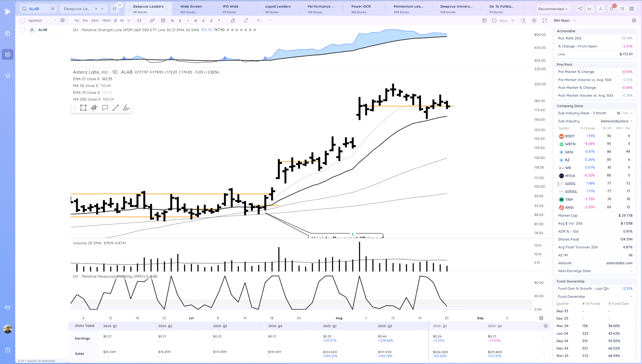Toggle the B circle marker button

[196, 21]
